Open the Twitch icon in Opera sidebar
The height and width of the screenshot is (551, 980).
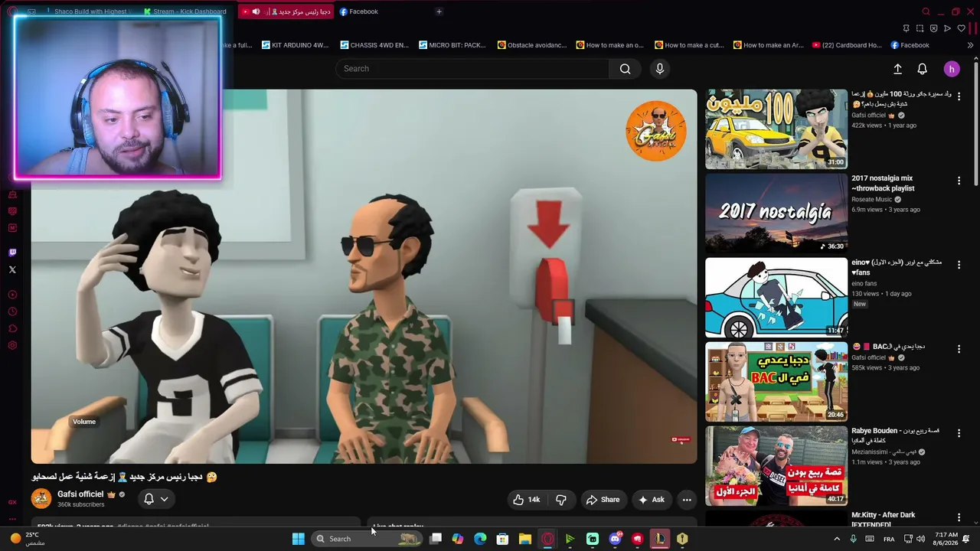[12, 253]
